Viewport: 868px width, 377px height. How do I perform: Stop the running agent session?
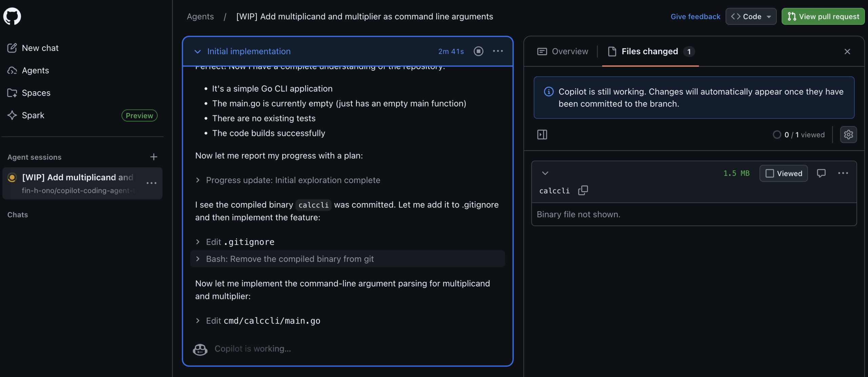tap(478, 51)
